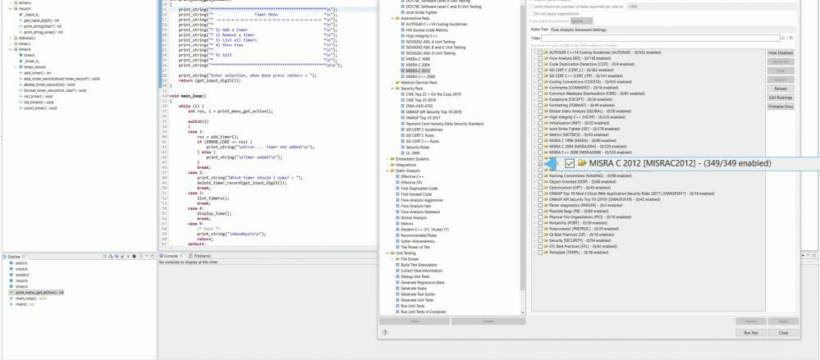Click the filter options icon beside the Filter field
Image resolution: width=820 pixels, height=360 pixels.
point(791,38)
